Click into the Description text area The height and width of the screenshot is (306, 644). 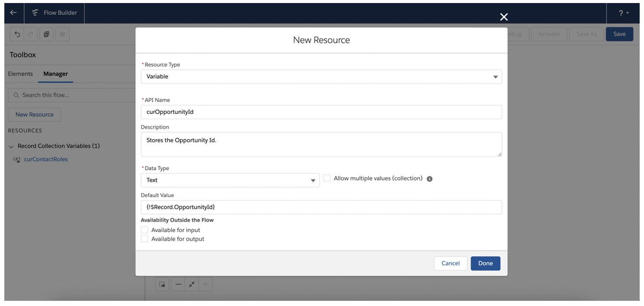tap(321, 144)
